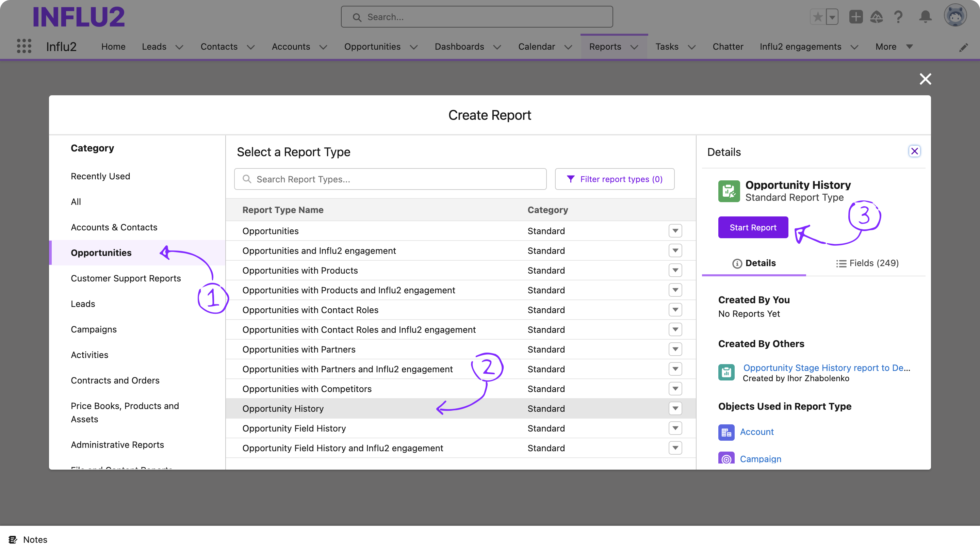Open the App Launcher grid icon

(x=24, y=46)
